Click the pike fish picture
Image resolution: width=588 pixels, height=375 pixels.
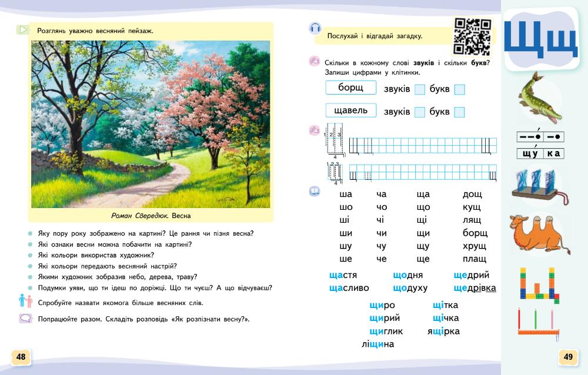(540, 98)
